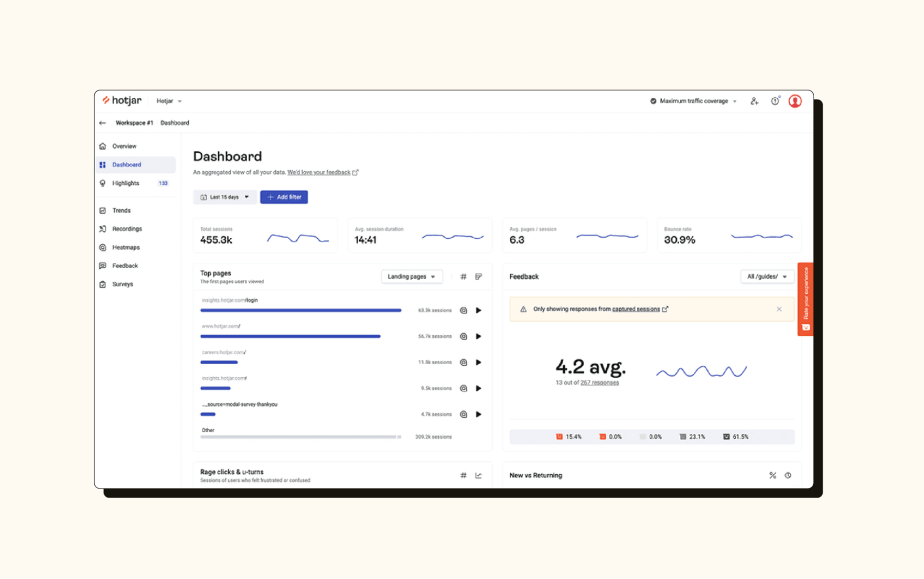Screen dimensions: 924x579
Task: Click the back arrow next to Workspace #1
Action: pos(102,123)
